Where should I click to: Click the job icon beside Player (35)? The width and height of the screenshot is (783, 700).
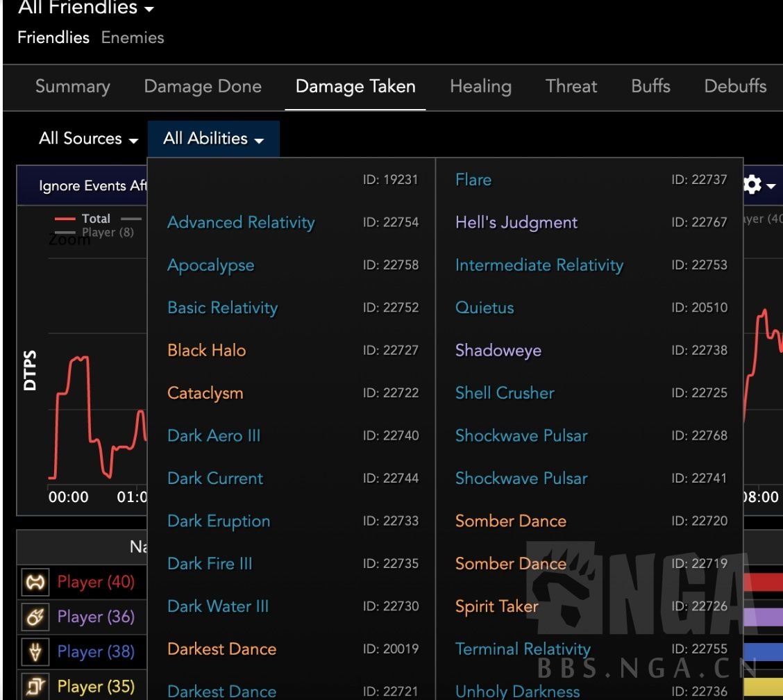35,687
